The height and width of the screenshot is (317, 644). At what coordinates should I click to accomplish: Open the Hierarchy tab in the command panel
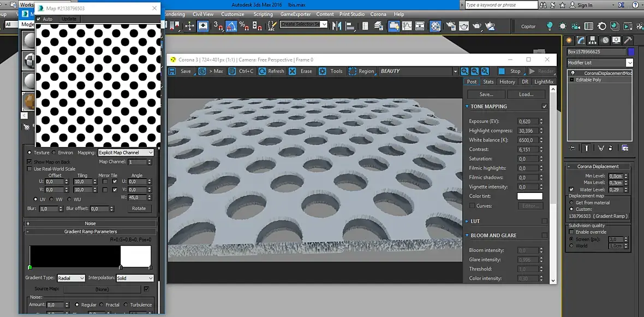pyautogui.click(x=593, y=40)
